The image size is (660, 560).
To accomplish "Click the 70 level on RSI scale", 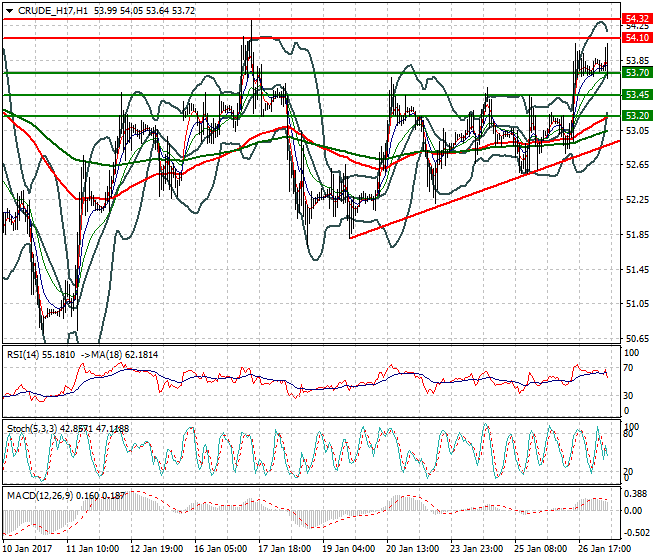I will click(x=630, y=369).
